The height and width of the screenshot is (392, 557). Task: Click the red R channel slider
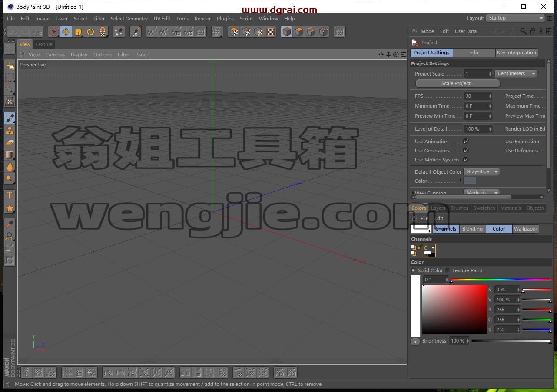click(x=537, y=310)
